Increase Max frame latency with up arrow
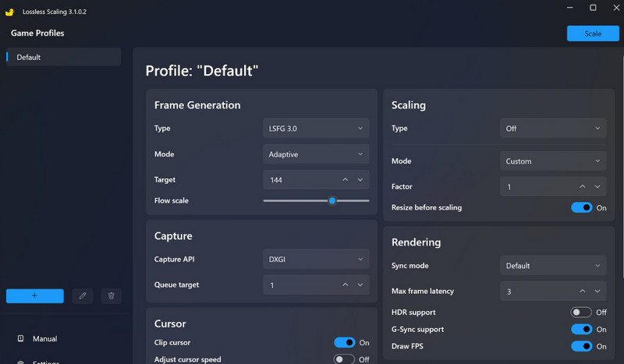 [582, 292]
